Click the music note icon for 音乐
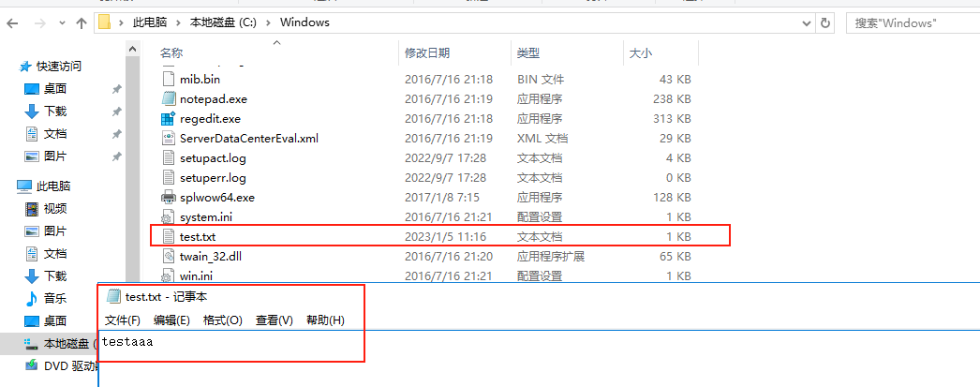 (x=31, y=299)
